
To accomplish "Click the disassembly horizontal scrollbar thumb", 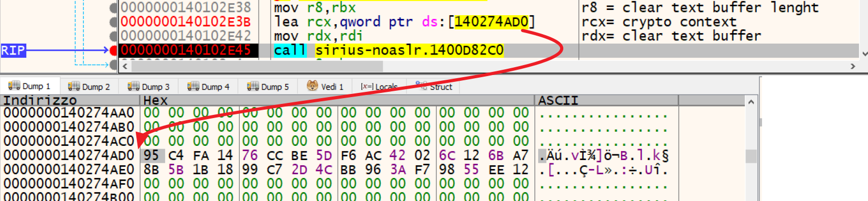I will tap(257, 67).
